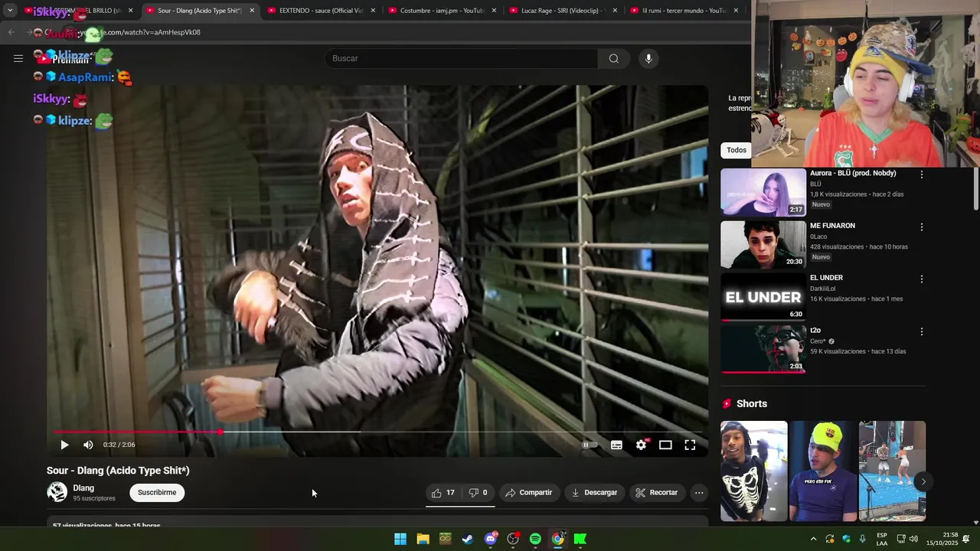This screenshot has width=980, height=551.
Task: Open the Short with skeleton shirt
Action: (753, 471)
